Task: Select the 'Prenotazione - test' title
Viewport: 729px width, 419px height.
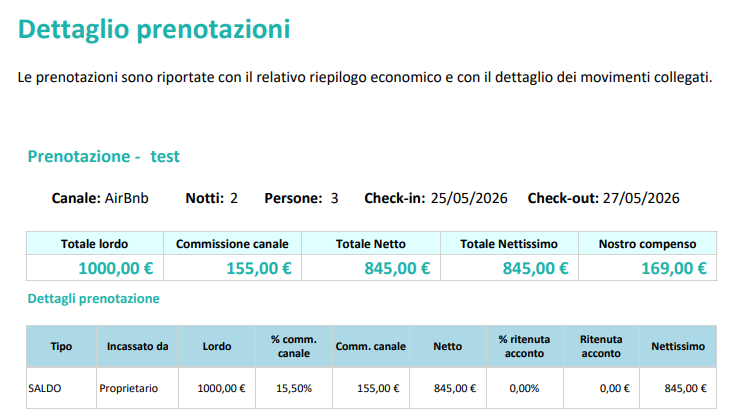Action: (103, 156)
